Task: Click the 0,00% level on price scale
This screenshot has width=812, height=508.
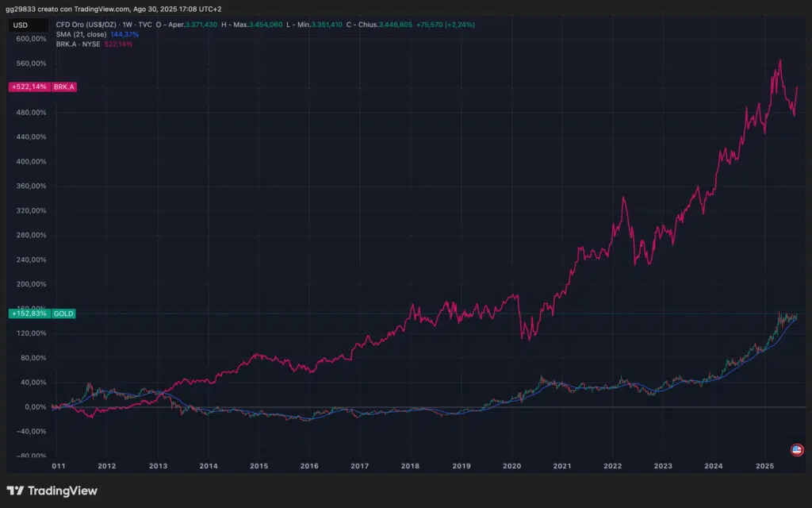Action: (x=32, y=407)
